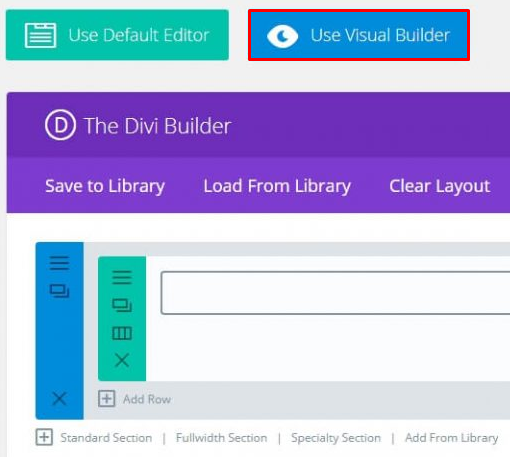Open green row settings hamburger icon
The height and width of the screenshot is (457, 510).
click(122, 277)
